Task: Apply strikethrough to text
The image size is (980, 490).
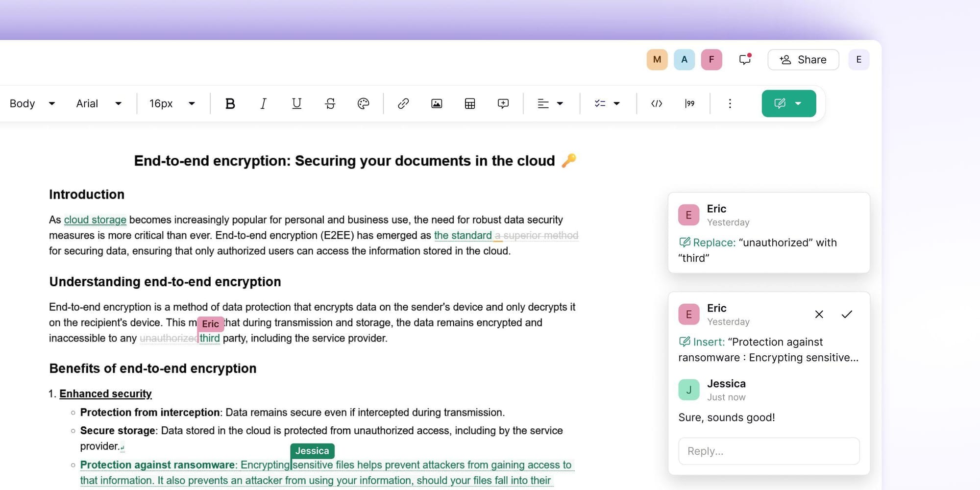Action: pos(330,103)
